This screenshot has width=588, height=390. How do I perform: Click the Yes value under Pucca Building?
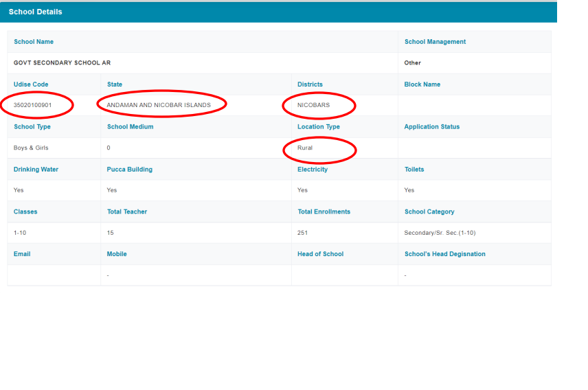[112, 190]
